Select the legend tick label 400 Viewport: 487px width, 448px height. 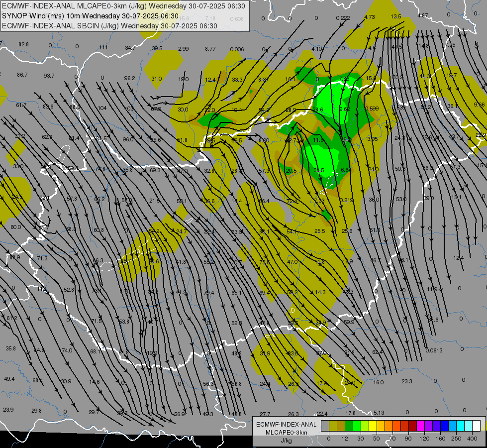[x=472, y=439]
